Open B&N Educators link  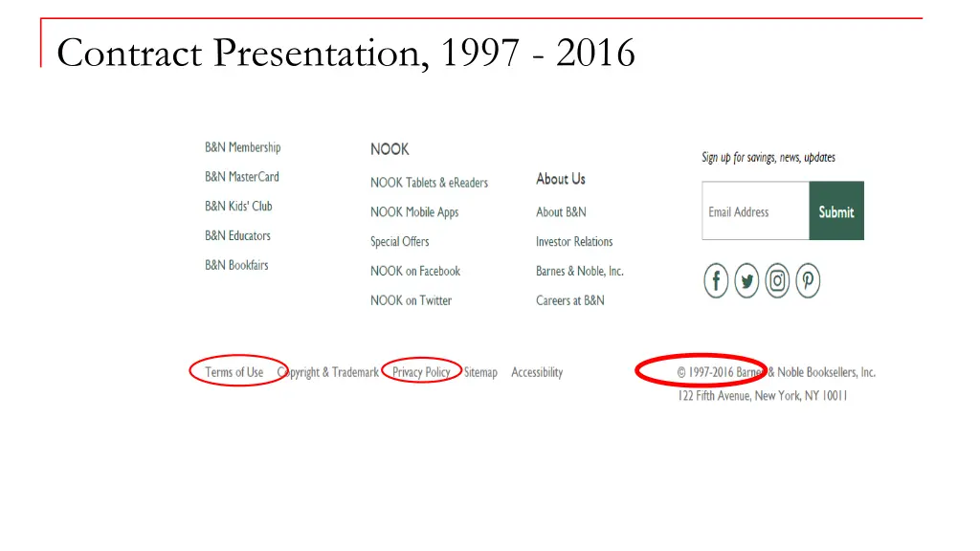pos(237,235)
